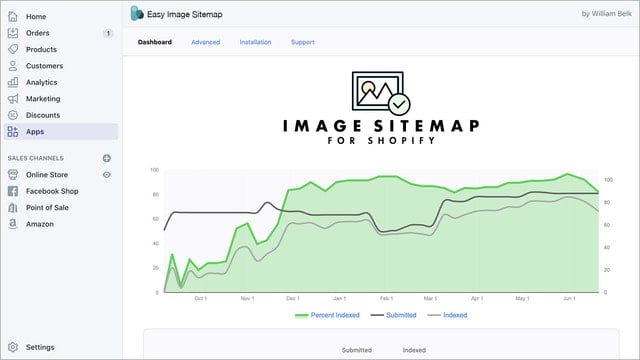Open Marketing section
Image resolution: width=640 pixels, height=360 pixels.
point(43,99)
